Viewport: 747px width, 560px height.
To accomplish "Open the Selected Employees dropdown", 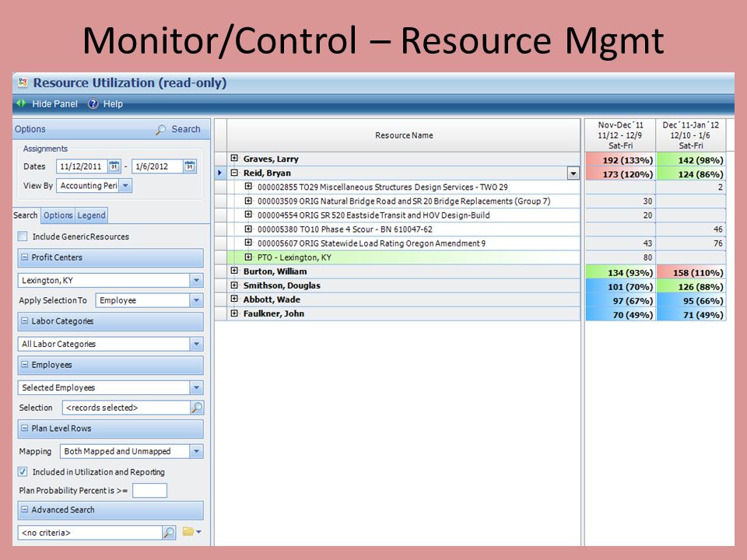I will pyautogui.click(x=196, y=387).
